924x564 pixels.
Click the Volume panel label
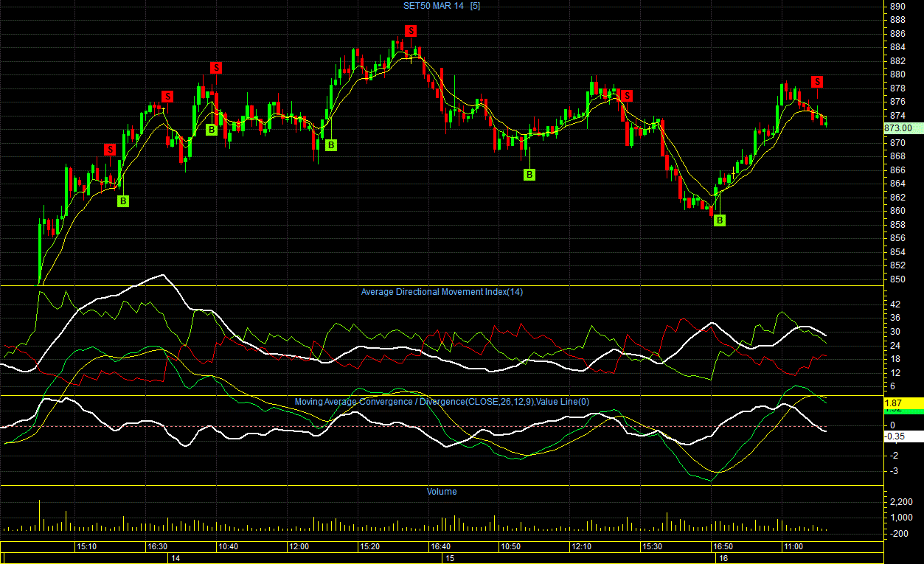pyautogui.click(x=442, y=492)
